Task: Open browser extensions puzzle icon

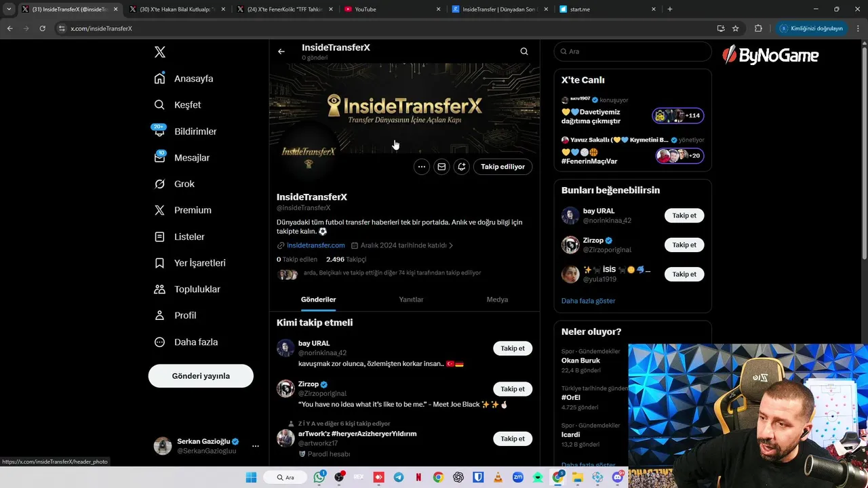Action: click(x=758, y=28)
